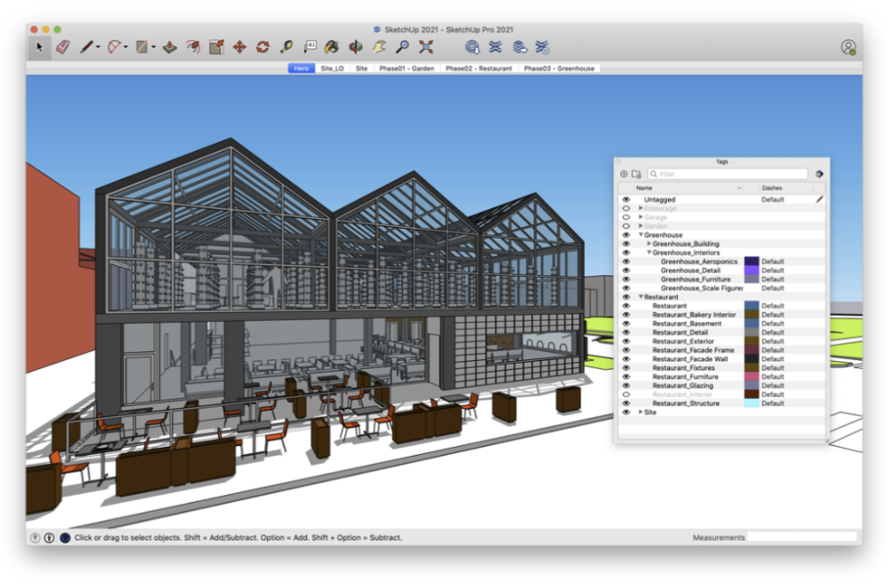Show the hidden Restaurant_Interior tag

point(626,395)
